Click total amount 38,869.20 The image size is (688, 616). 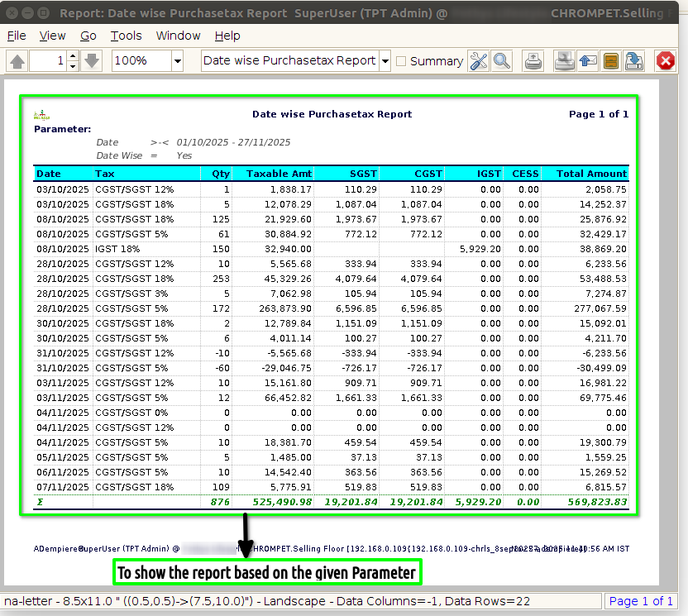(x=604, y=249)
